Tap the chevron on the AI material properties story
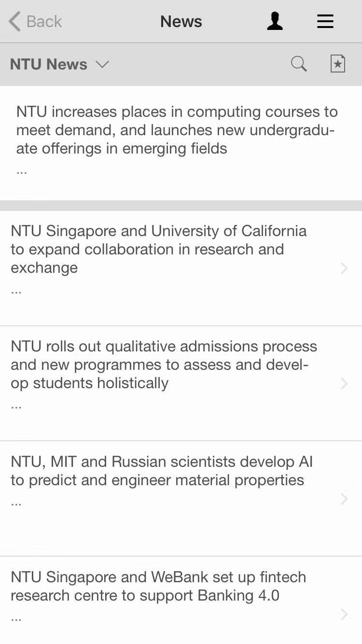The width and height of the screenshot is (362, 644). pyautogui.click(x=344, y=499)
